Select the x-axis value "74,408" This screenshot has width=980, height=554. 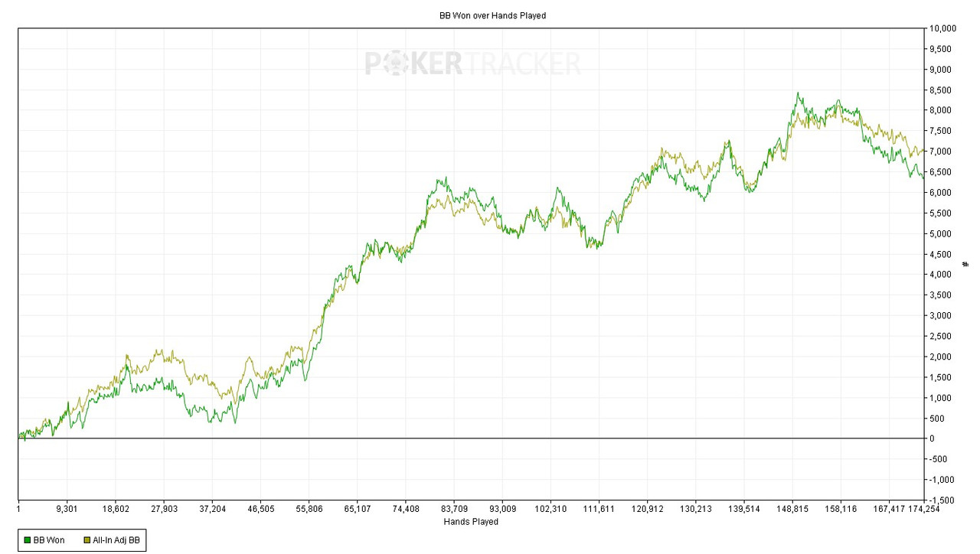405,508
